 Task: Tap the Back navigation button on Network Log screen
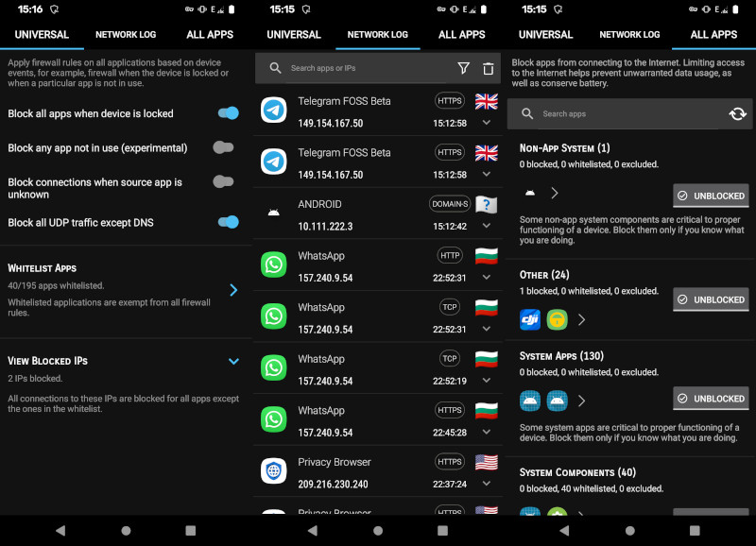(313, 531)
